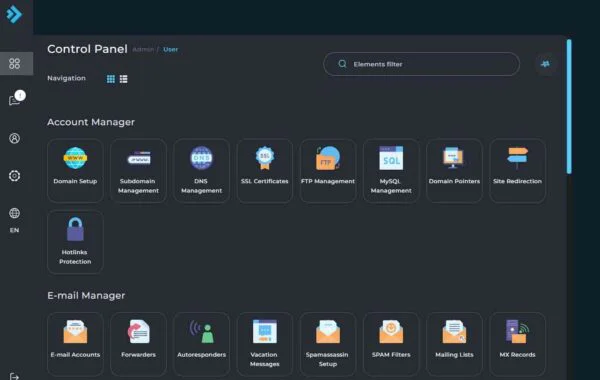The image size is (600, 380).
Task: Open DNS Management
Action: (x=201, y=170)
